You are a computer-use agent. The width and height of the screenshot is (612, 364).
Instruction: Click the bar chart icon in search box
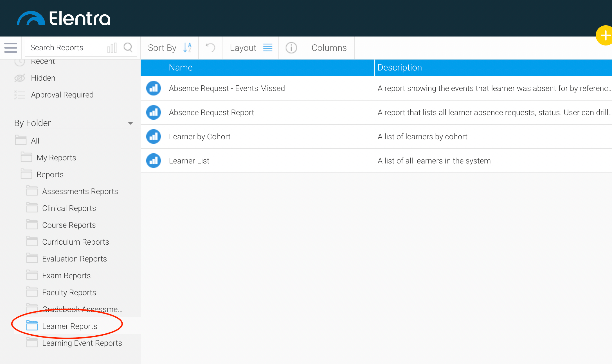click(112, 48)
